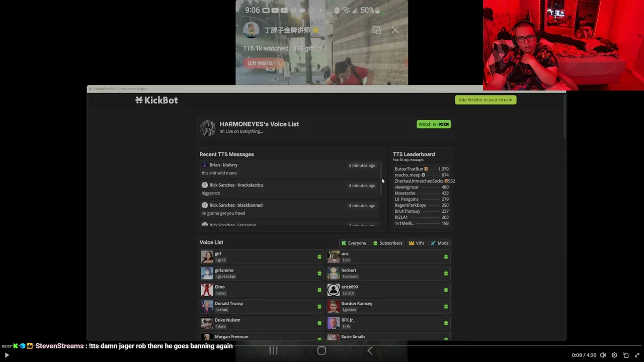Click the subscriber icon on herbert voice
The width and height of the screenshot is (644, 362).
446,274
